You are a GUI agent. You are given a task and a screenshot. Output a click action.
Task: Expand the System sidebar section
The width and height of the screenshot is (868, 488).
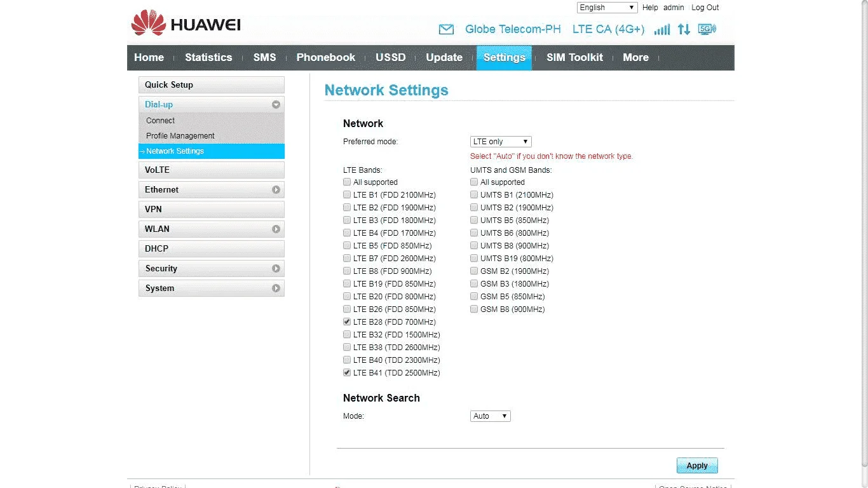[x=211, y=288]
